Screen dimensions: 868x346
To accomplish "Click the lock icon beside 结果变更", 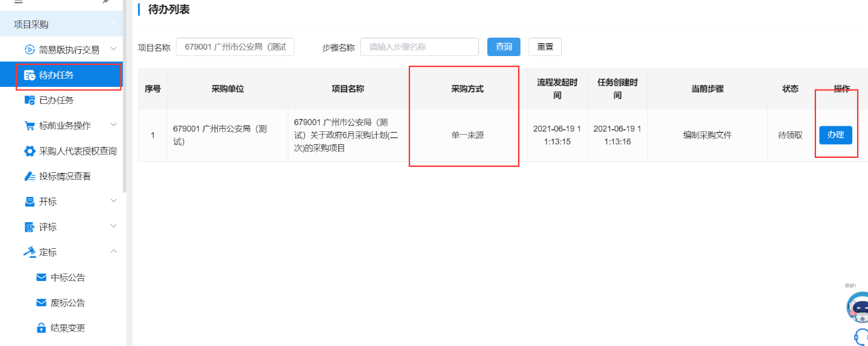I will pos(41,328).
